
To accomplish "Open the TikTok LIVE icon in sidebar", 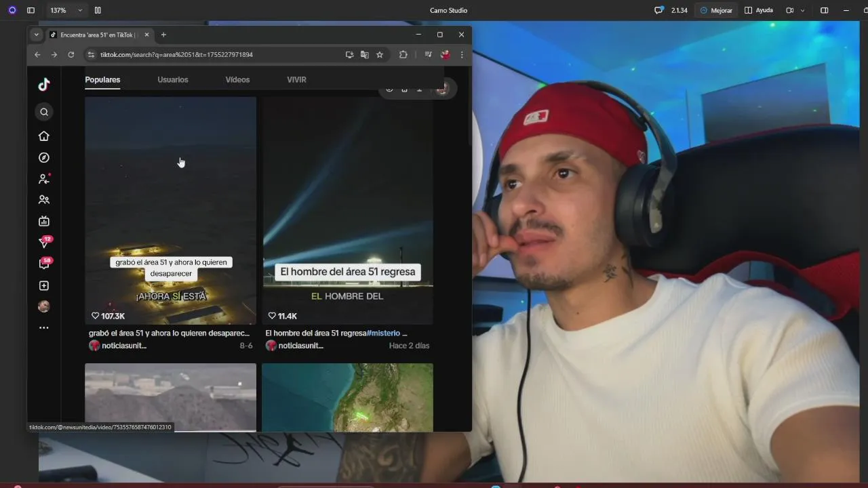I will pyautogui.click(x=44, y=221).
